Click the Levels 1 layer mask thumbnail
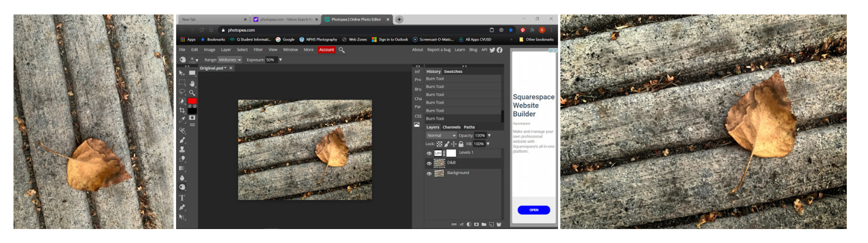This screenshot has height=243, width=868. click(x=451, y=153)
